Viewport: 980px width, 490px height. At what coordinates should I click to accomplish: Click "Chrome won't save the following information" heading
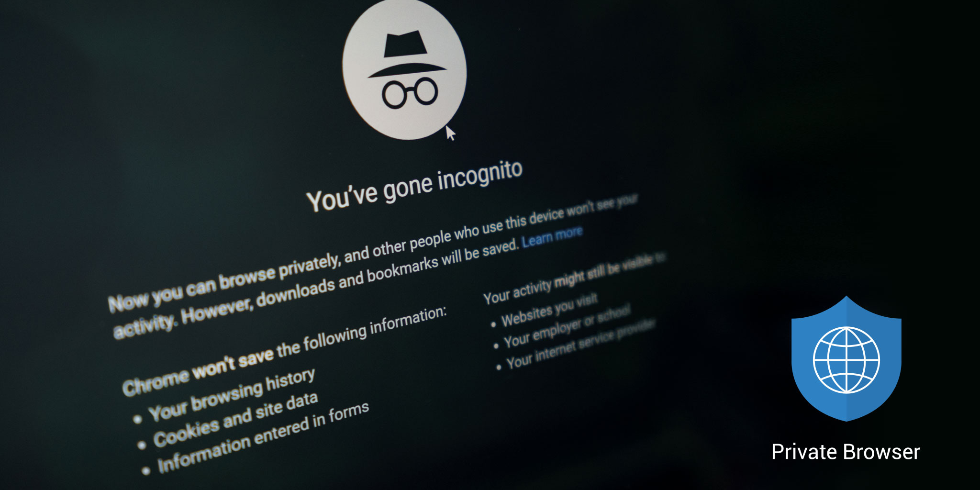284,351
